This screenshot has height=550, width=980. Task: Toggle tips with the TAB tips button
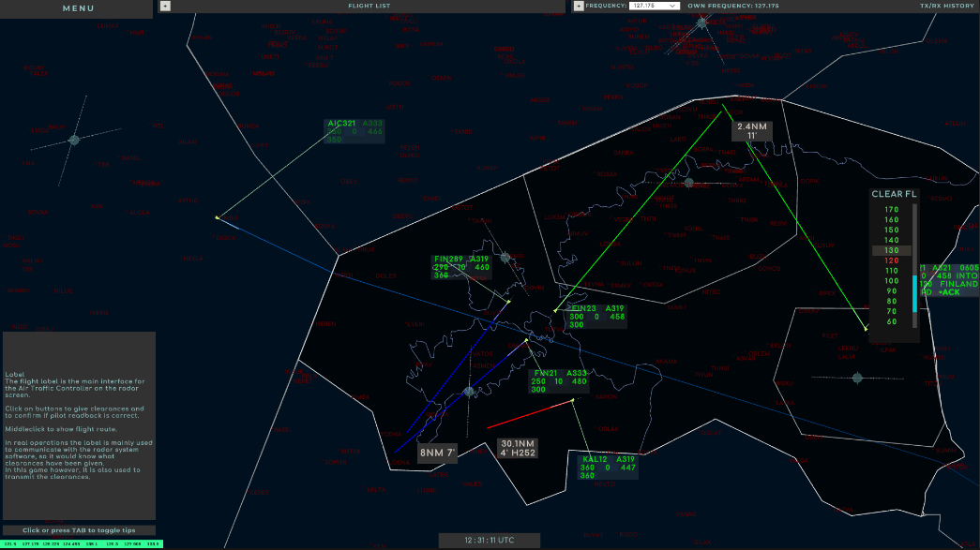(79, 530)
